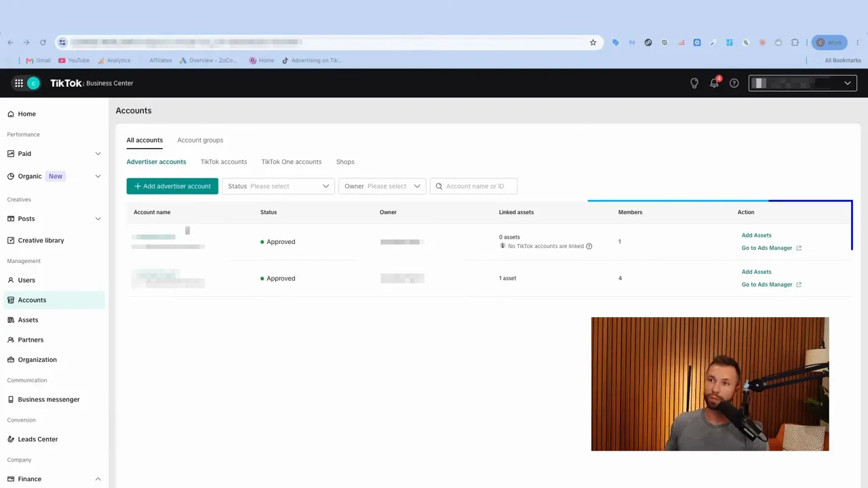Image resolution: width=868 pixels, height=488 pixels.
Task: Click the TikTok Business Center logo
Action: pyautogui.click(x=92, y=83)
